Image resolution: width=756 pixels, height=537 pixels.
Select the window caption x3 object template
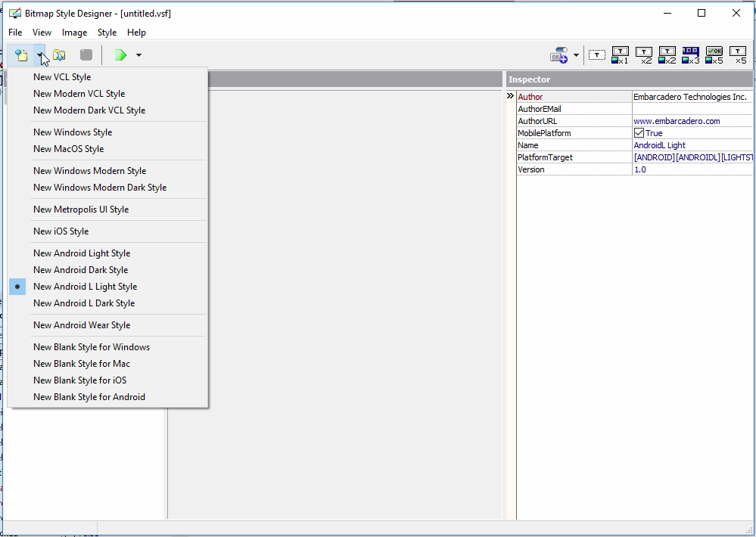tap(691, 55)
